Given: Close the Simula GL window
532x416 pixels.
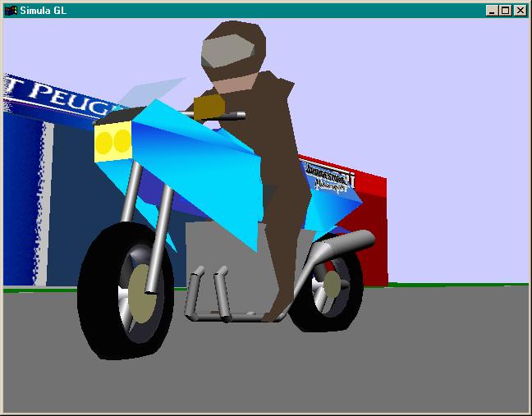Looking at the screenshot, I should tap(519, 11).
